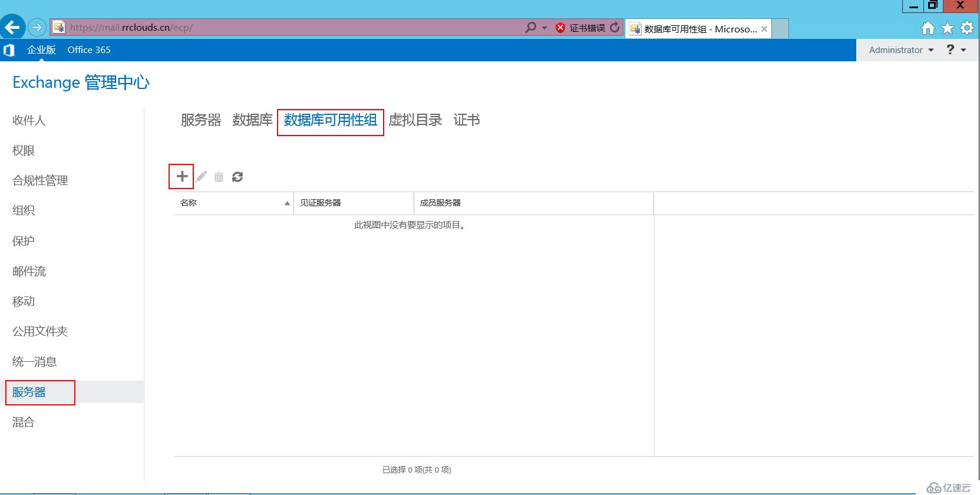Select the 数据库可用性组 tab
980x495 pixels.
pyautogui.click(x=330, y=120)
